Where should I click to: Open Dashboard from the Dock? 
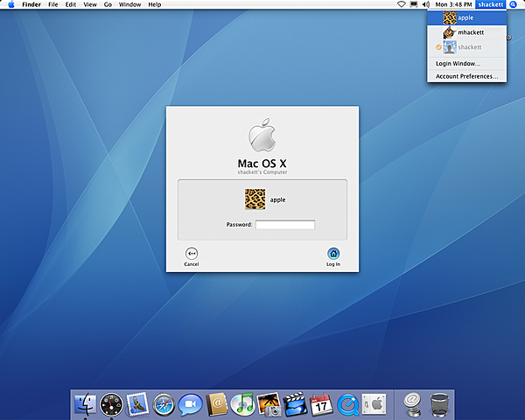pos(111,404)
